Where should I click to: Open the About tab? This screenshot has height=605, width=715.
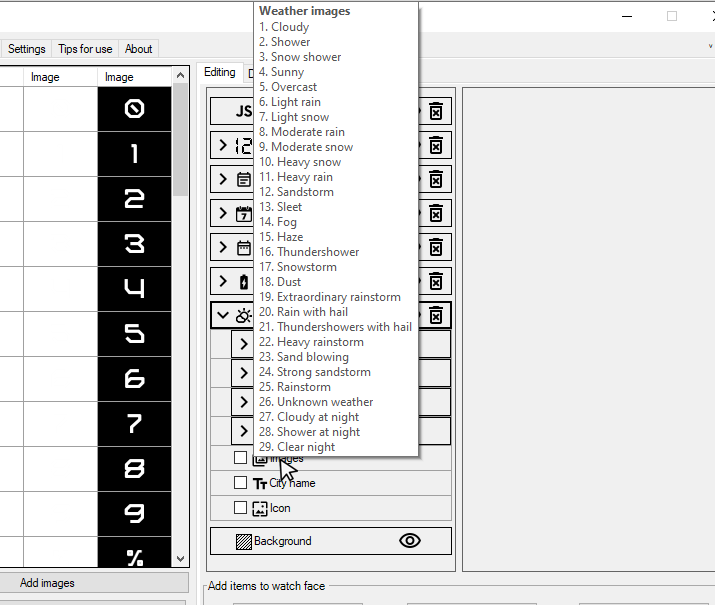(139, 49)
